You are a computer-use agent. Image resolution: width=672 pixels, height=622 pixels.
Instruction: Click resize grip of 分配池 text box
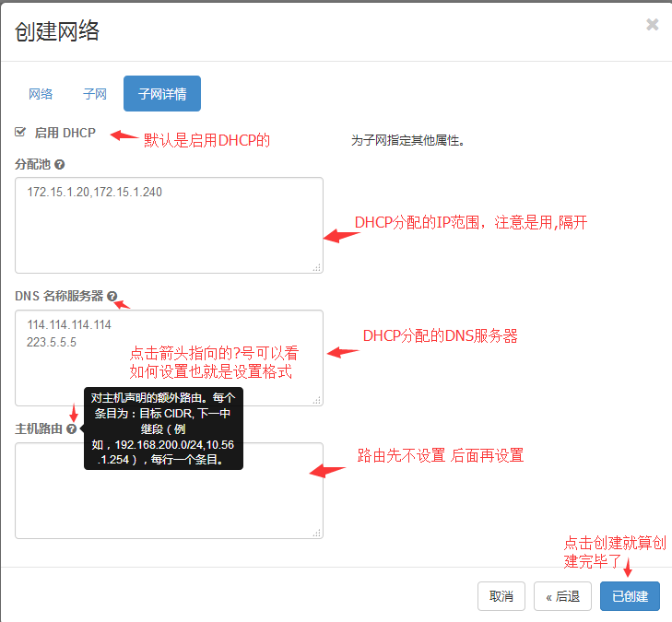click(x=316, y=267)
